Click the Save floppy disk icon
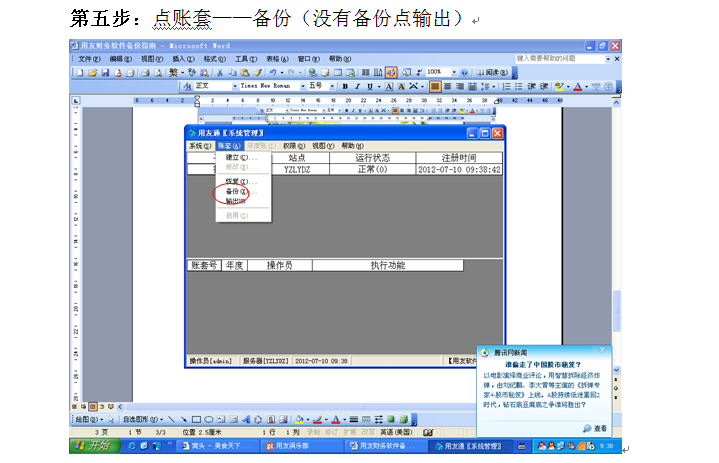Image resolution: width=719 pixels, height=463 pixels. (x=105, y=72)
